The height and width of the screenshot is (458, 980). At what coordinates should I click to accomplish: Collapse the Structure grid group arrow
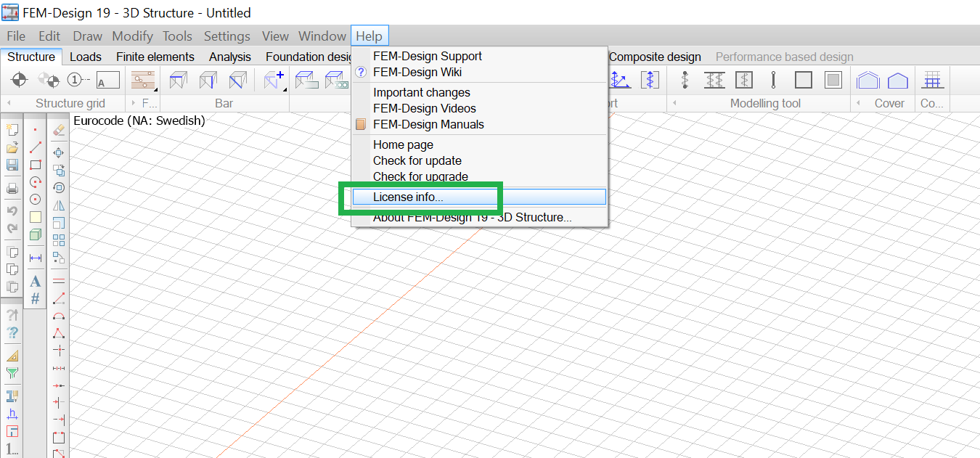[8, 103]
